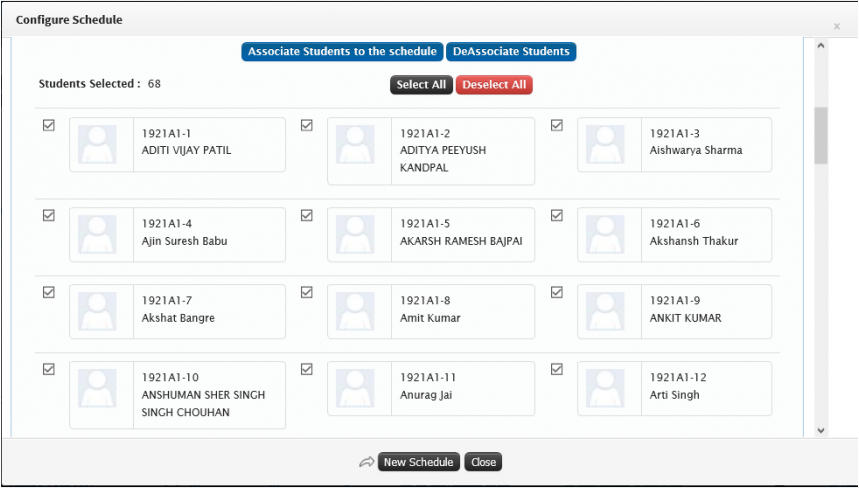Click the avatar of Aishwarya Sharma

click(605, 145)
